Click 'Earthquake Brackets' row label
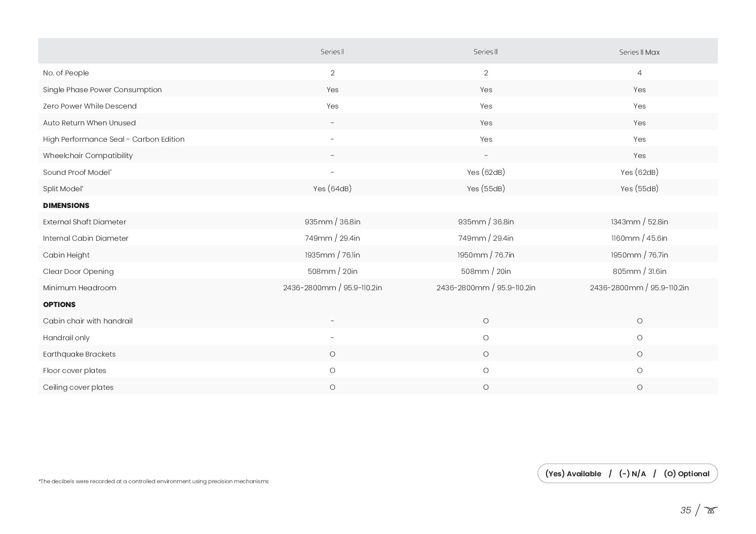Screen dimensions: 756x534 (x=79, y=354)
